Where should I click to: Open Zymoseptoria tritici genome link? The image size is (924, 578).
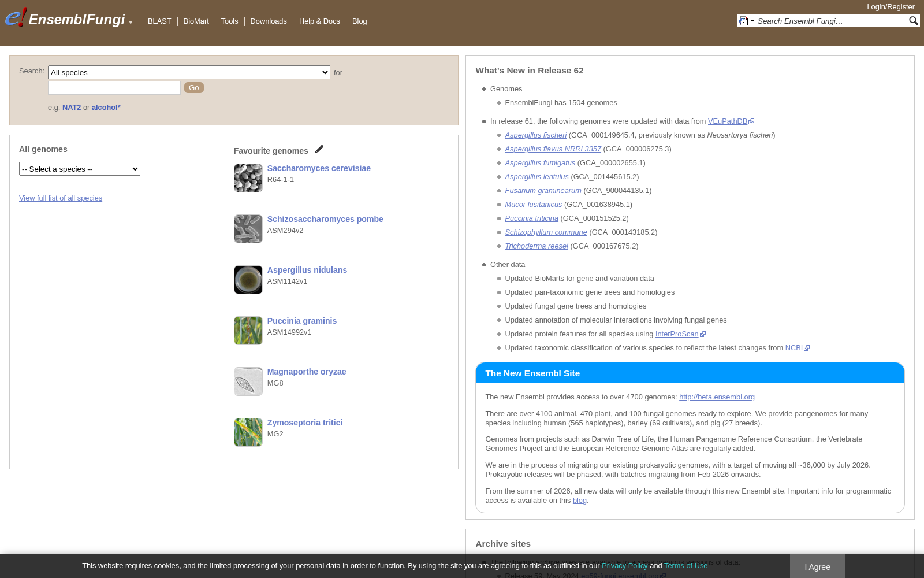305,423
